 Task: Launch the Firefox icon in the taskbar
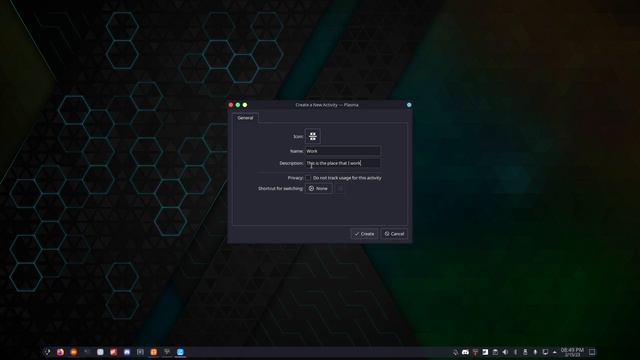tap(60, 352)
